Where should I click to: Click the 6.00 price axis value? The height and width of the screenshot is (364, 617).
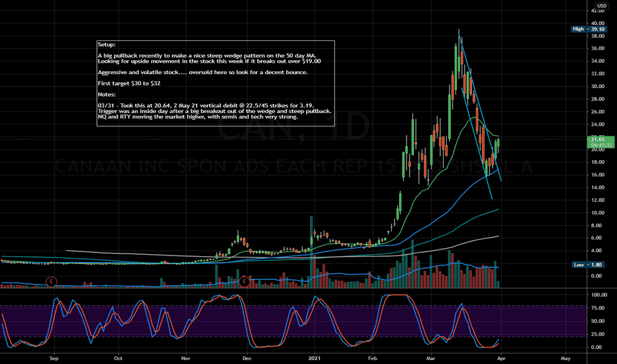(x=596, y=238)
